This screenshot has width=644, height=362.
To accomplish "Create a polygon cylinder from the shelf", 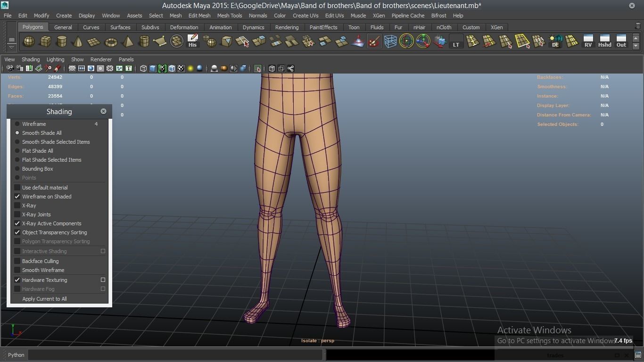I will pyautogui.click(x=62, y=41).
